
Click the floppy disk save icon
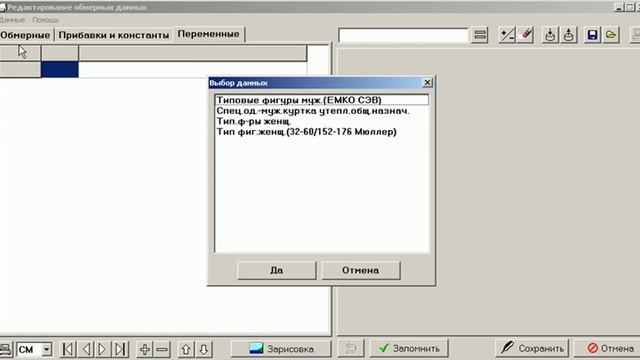tap(592, 35)
